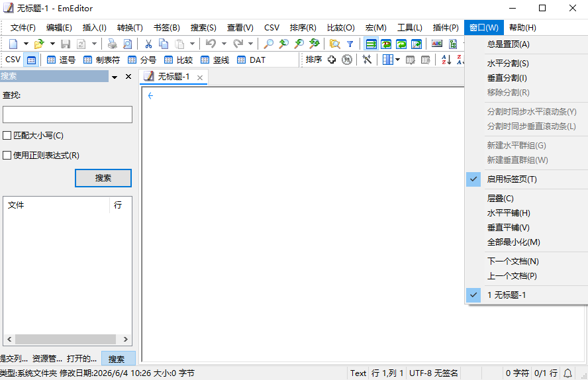Click the 查找 search input field
The image size is (588, 380).
[x=68, y=115]
